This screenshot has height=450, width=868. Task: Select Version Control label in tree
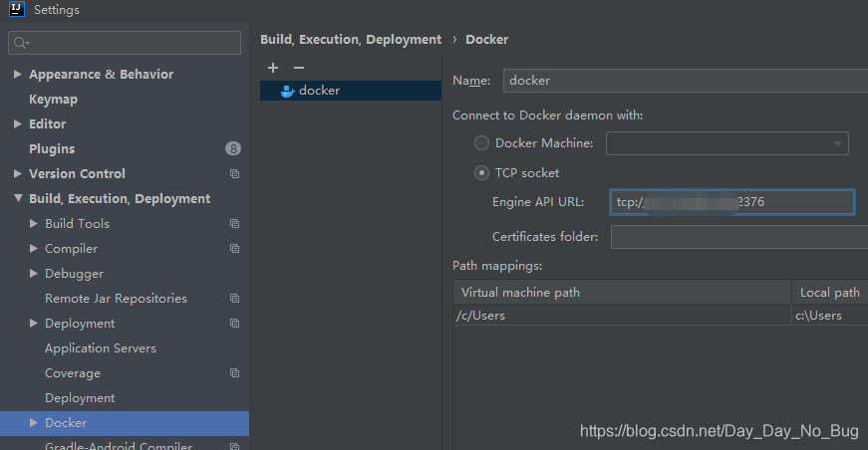pos(77,173)
